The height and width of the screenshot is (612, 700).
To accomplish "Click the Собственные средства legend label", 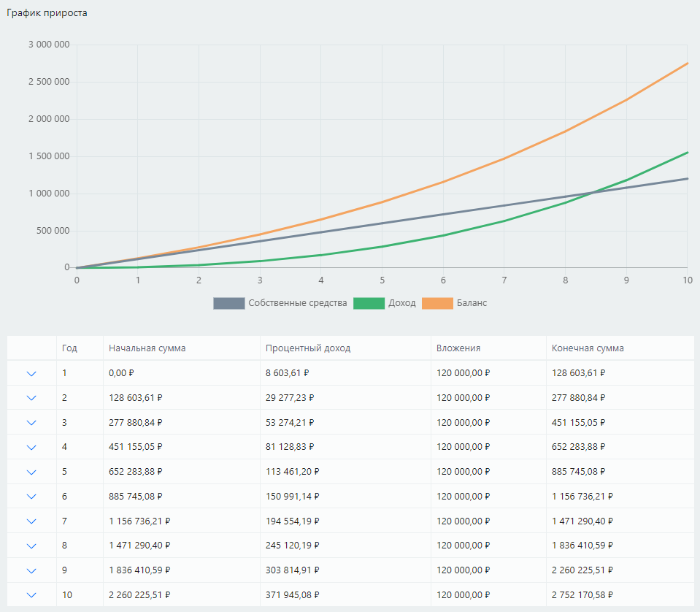I will pos(297,303).
